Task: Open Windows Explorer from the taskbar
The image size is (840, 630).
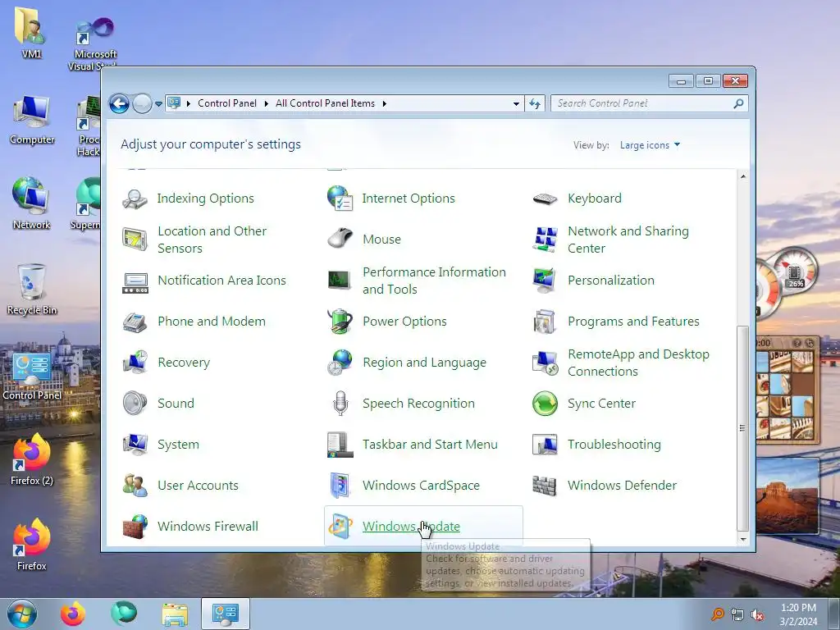Action: (175, 614)
